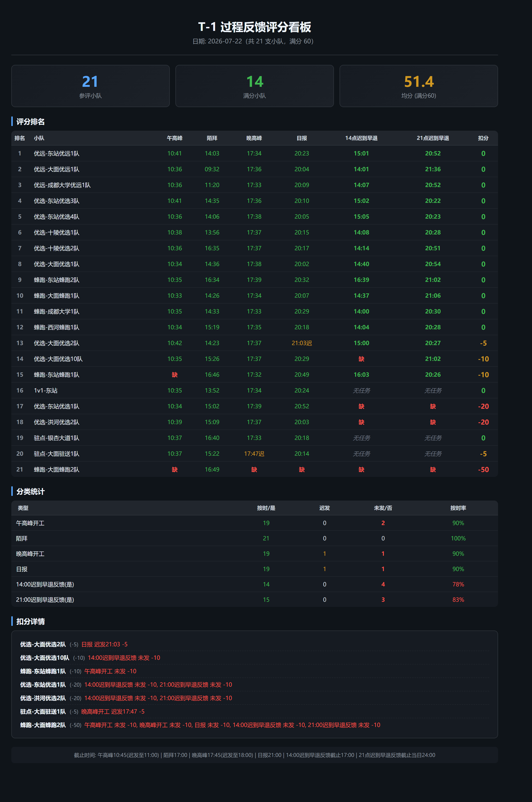Image resolution: width=532 pixels, height=802 pixels.
Task: Click the late 晚高峰 time 17:47迟
Action: pos(254,454)
